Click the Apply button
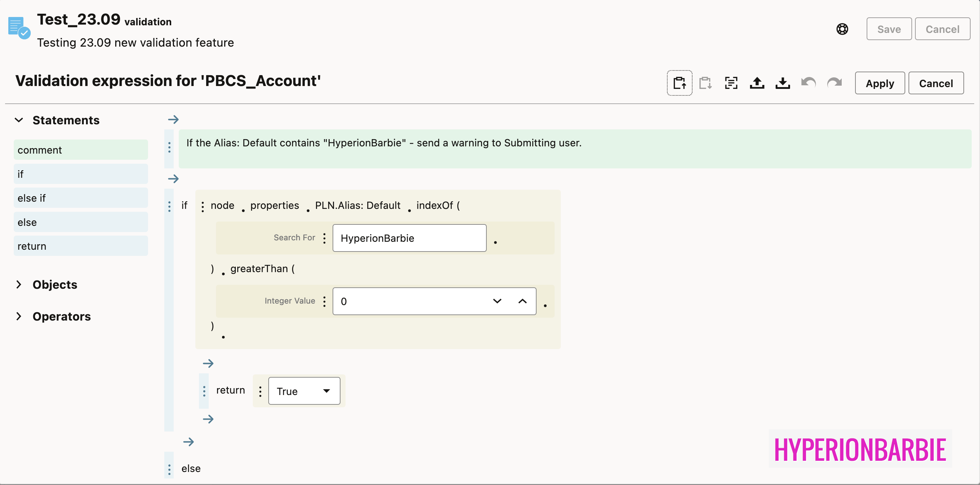The image size is (980, 485). point(880,83)
